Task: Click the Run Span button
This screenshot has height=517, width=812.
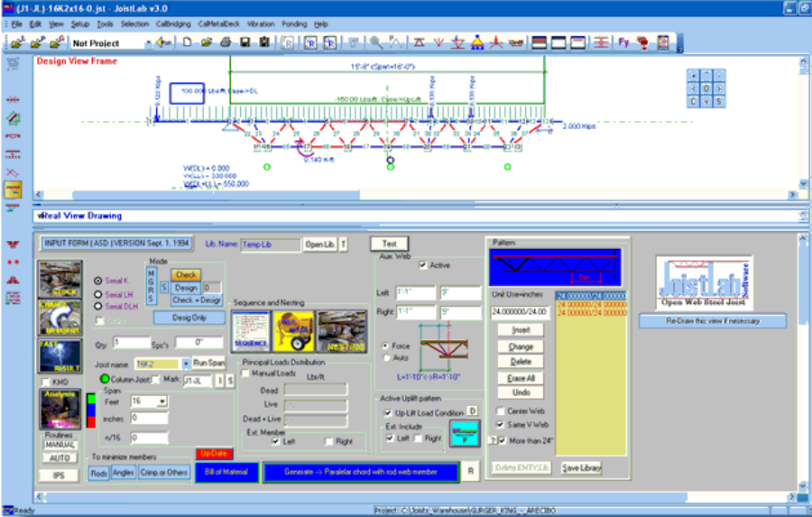Action: click(x=208, y=363)
